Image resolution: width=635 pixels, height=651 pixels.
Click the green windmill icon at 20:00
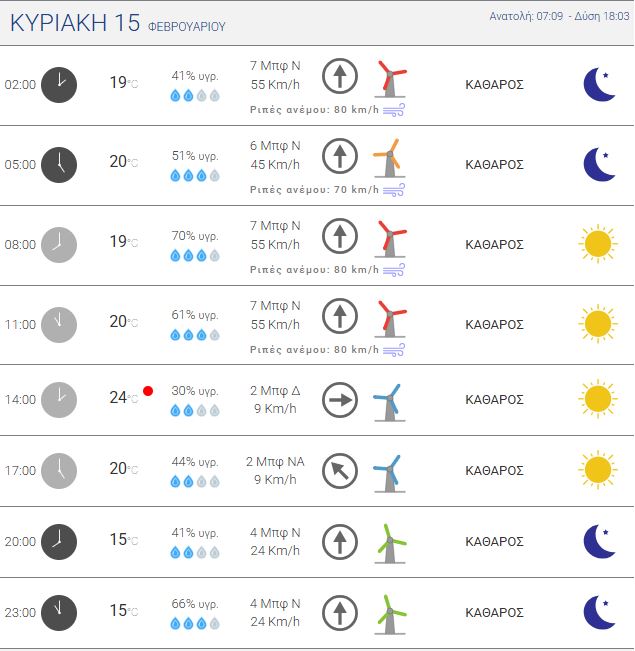(390, 542)
